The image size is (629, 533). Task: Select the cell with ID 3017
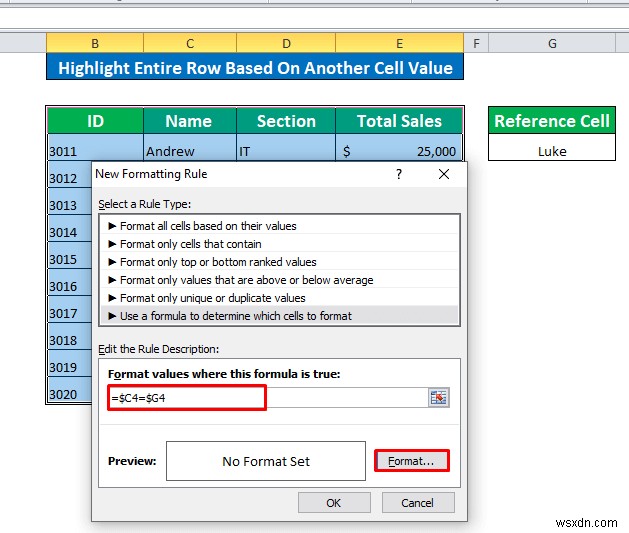tap(69, 309)
